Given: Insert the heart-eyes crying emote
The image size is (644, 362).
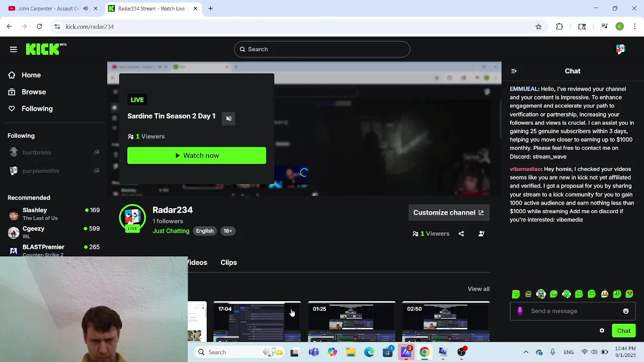Looking at the screenshot, I should tap(629, 294).
